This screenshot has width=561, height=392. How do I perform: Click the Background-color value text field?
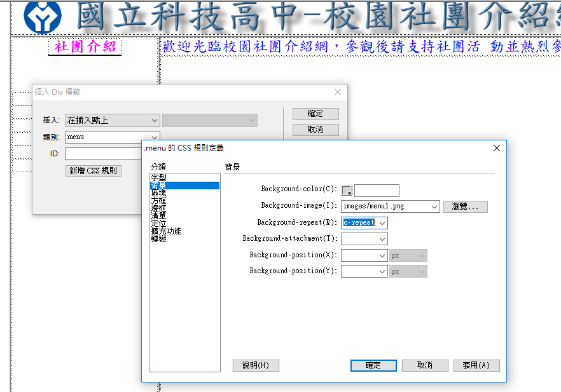coord(377,191)
